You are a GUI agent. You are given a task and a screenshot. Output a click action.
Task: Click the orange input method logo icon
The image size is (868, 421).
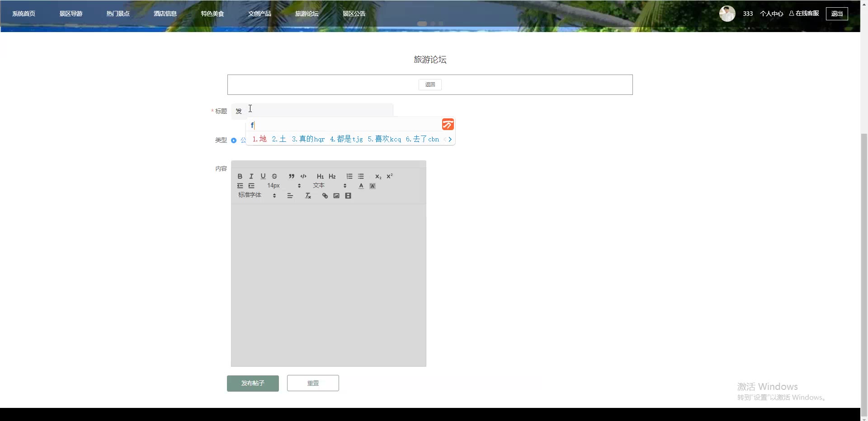pos(448,124)
